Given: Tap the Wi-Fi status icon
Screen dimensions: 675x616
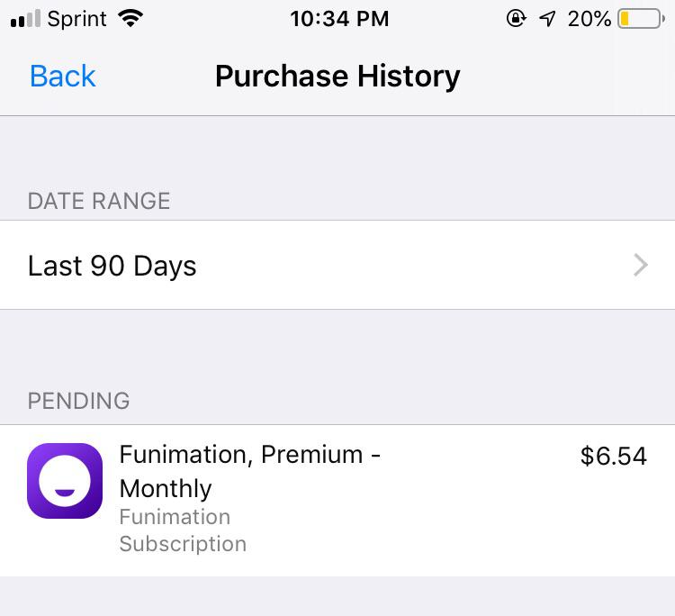Looking at the screenshot, I should (132, 18).
